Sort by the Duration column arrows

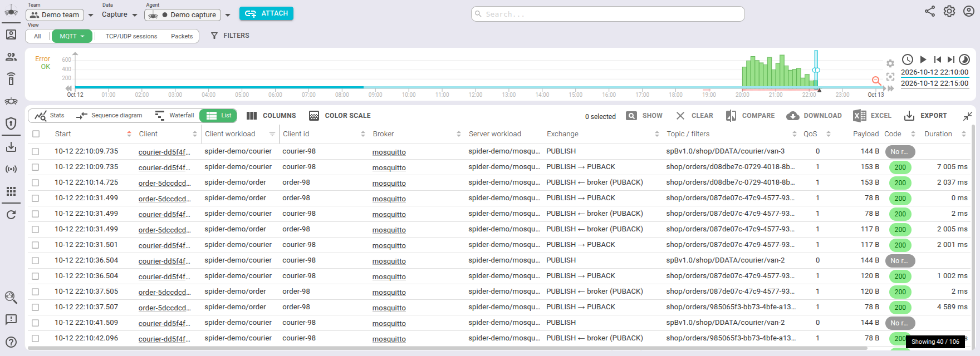964,134
